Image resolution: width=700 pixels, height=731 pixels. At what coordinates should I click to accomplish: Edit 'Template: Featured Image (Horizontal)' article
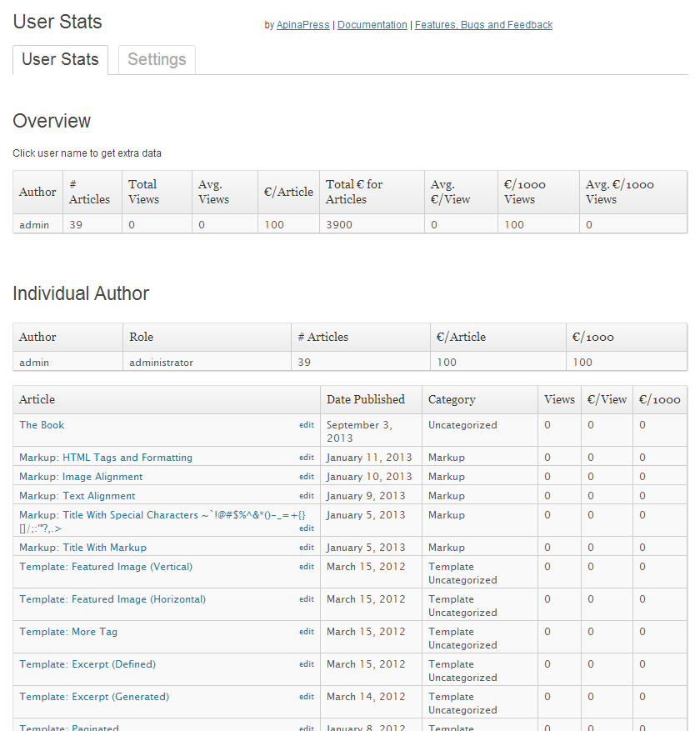[307, 599]
